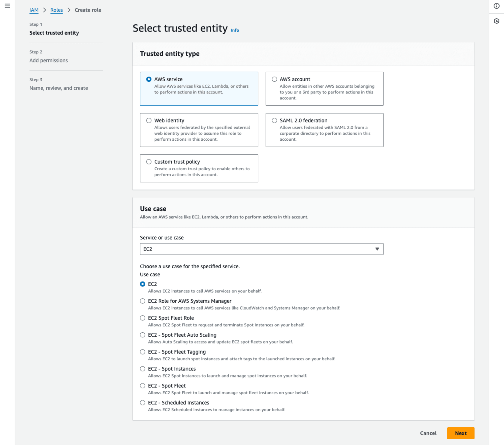Click Step 1 Select trusted entity
Viewport: 504px width, 445px height.
click(54, 33)
